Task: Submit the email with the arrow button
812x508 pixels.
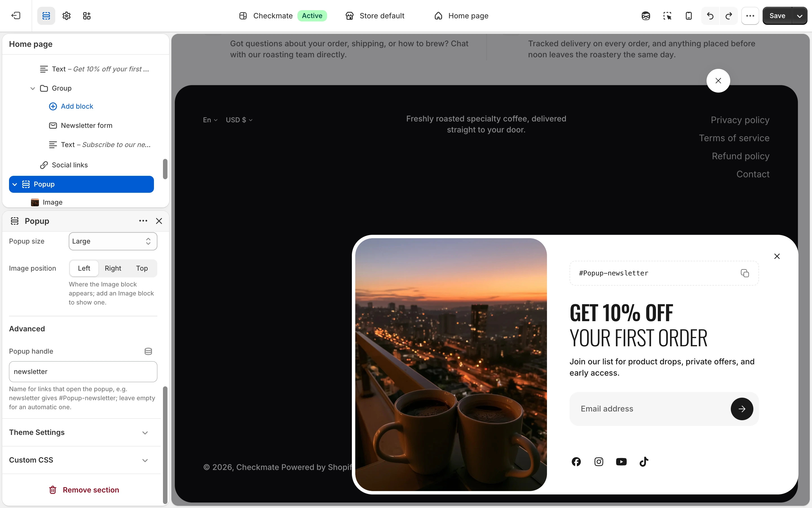Action: click(742, 409)
